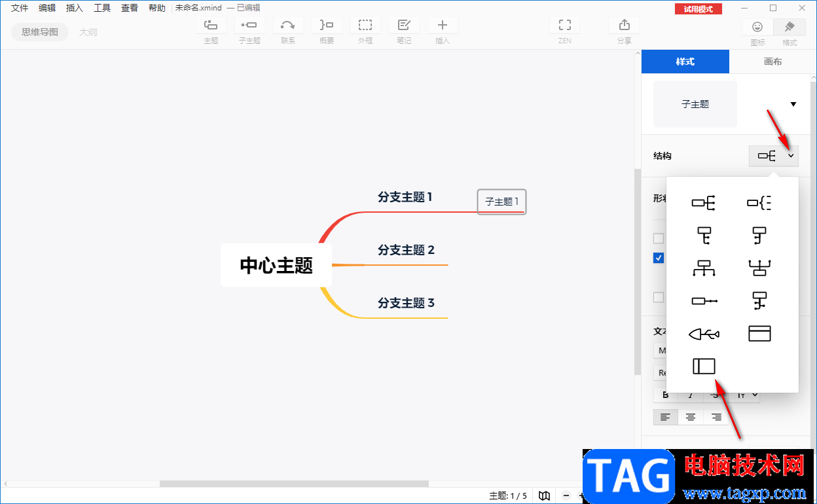The image size is (817, 504).
Task: Open the 工具 menu
Action: coord(102,8)
